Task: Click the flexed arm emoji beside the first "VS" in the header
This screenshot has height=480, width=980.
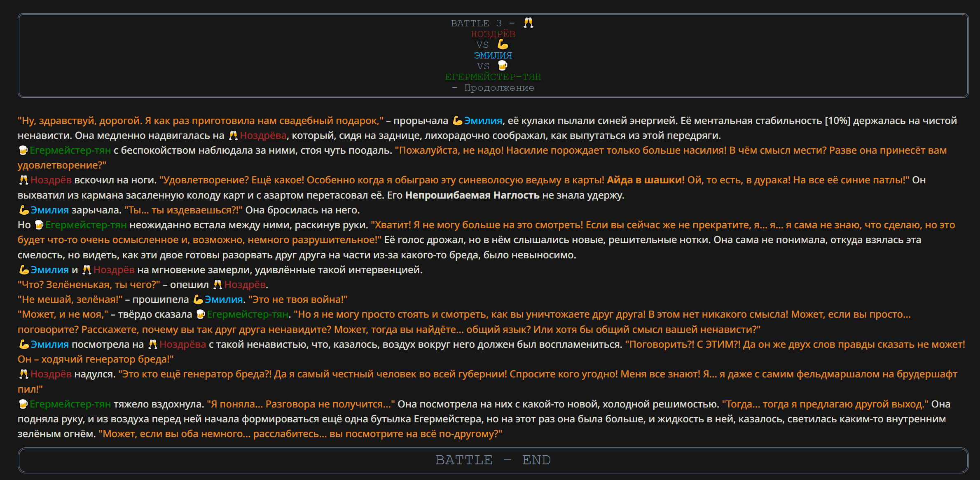Action: pos(503,44)
